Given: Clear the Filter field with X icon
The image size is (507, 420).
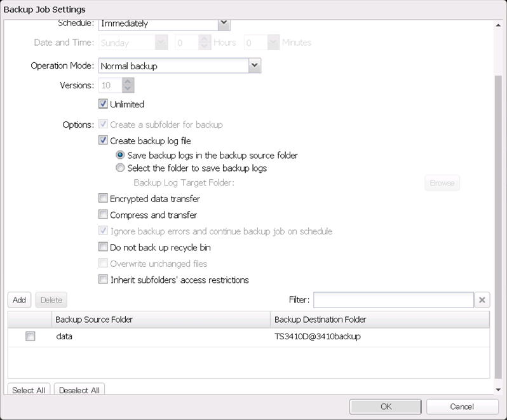Looking at the screenshot, I should [483, 300].
